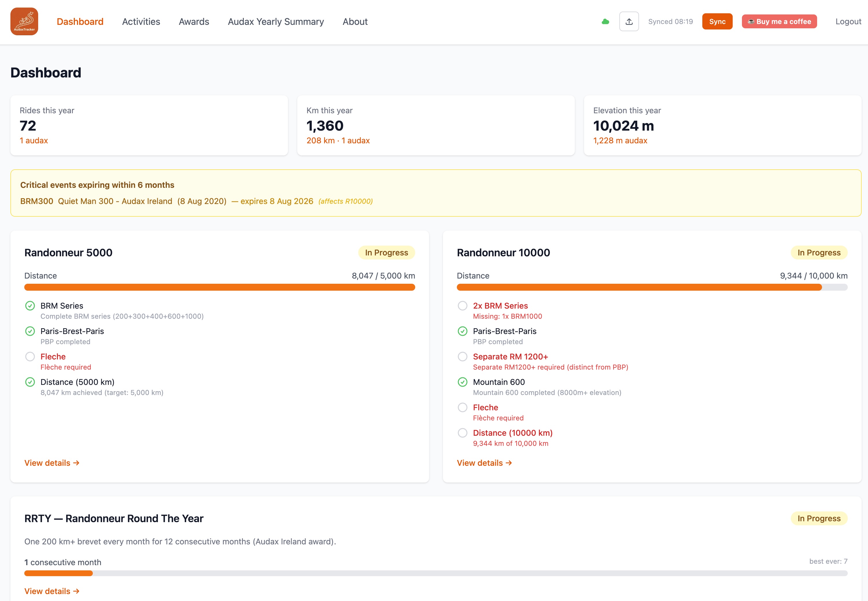
Task: Click the unchecked circle beside Fleche in Randonneur 5000
Action: click(30, 357)
